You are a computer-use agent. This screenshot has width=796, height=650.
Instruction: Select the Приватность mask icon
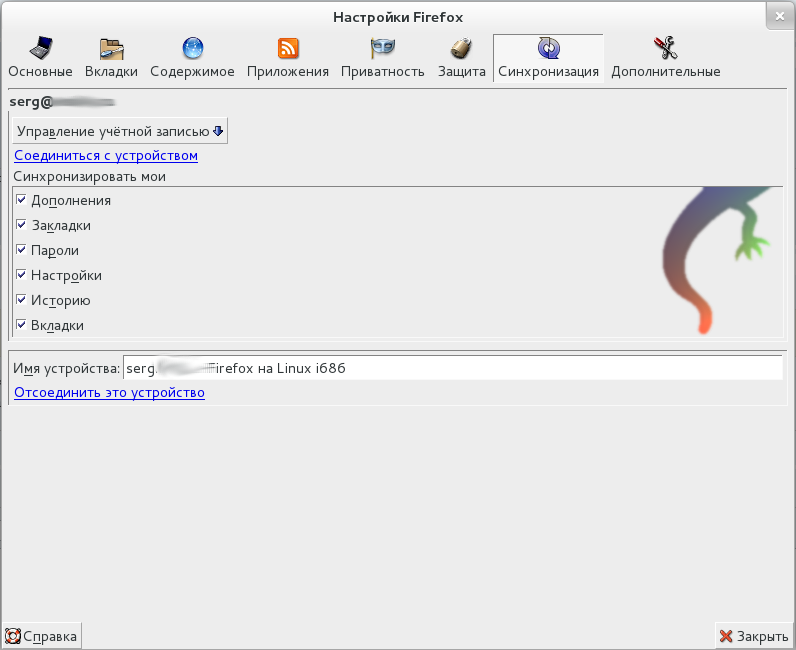[x=383, y=48]
